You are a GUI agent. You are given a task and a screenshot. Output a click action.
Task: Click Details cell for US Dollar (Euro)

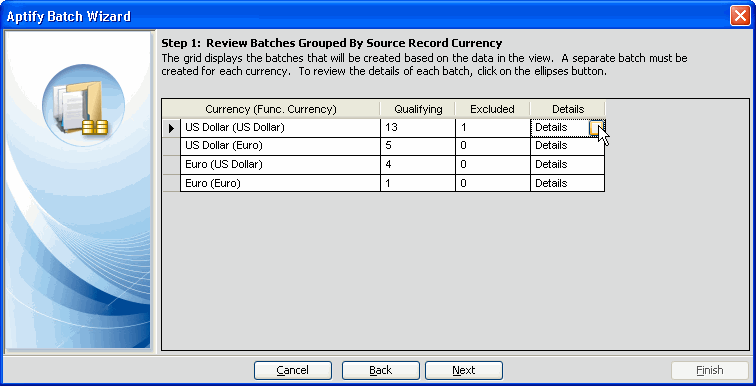click(x=567, y=146)
